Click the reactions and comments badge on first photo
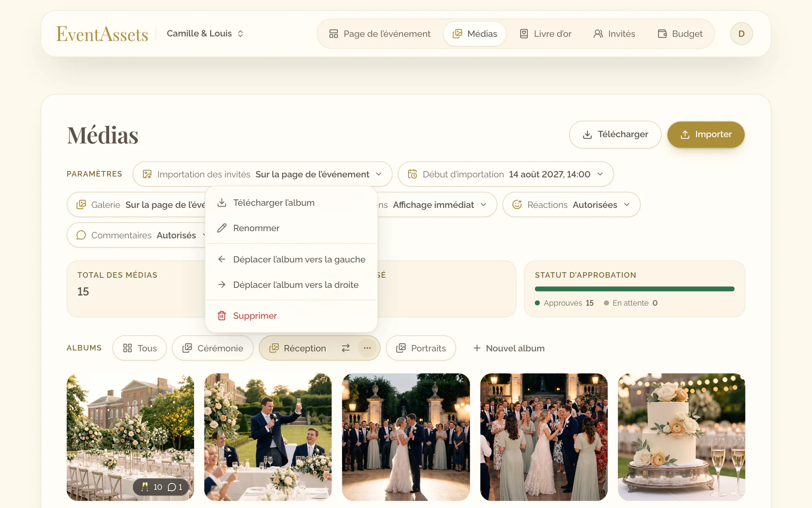 tap(161, 487)
